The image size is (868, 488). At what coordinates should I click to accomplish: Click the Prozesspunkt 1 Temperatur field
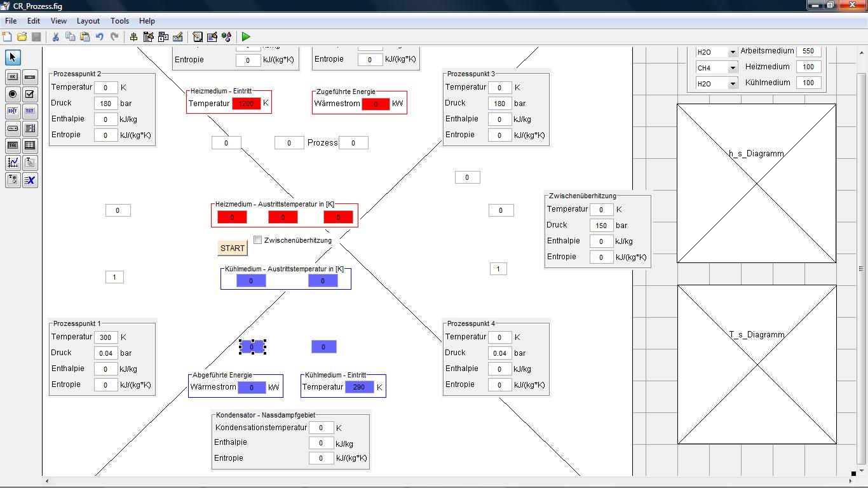(x=105, y=337)
